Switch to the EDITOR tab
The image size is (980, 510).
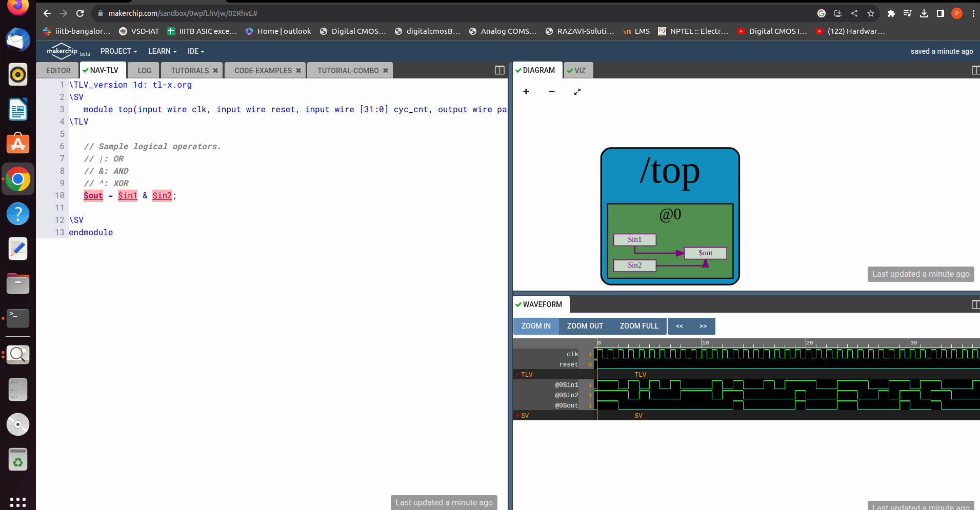pos(57,70)
